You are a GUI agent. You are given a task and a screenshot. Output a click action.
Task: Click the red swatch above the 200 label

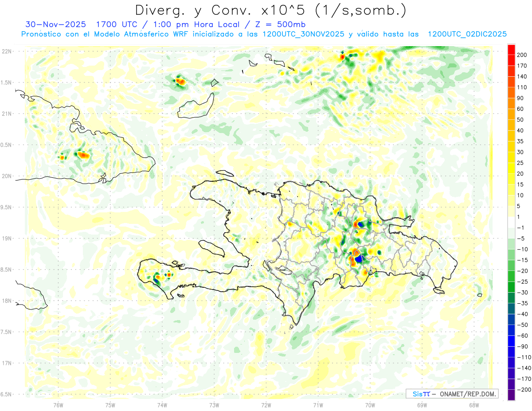click(511, 49)
